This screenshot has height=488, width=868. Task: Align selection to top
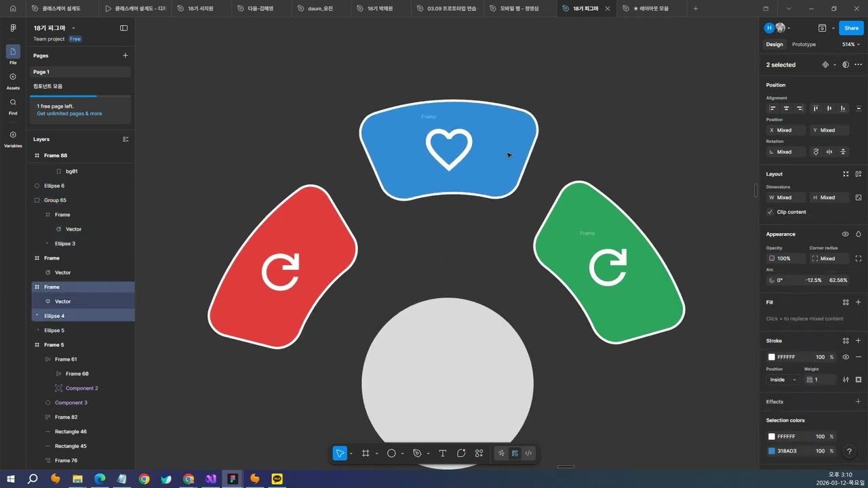pyautogui.click(x=815, y=108)
